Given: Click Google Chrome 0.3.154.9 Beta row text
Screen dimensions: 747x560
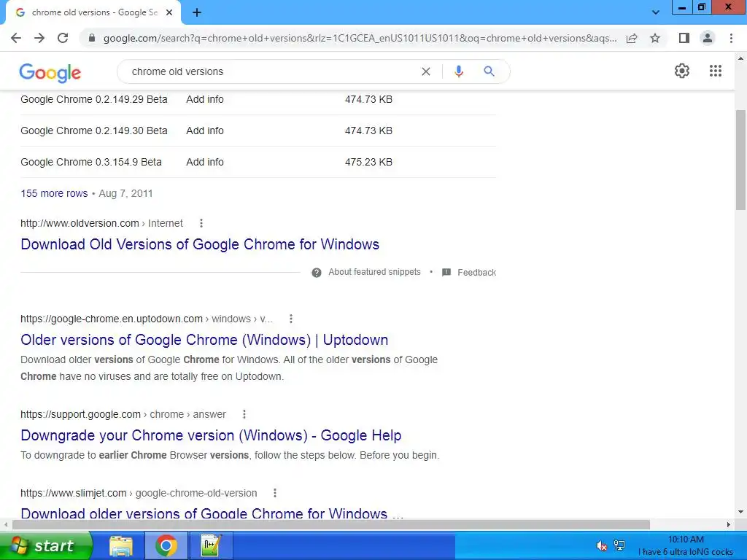Looking at the screenshot, I should pyautogui.click(x=91, y=162).
